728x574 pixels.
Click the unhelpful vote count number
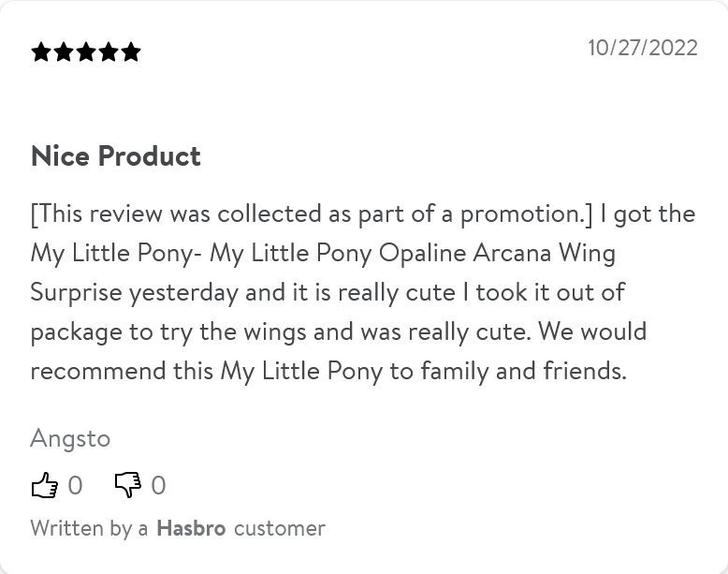pyautogui.click(x=158, y=485)
